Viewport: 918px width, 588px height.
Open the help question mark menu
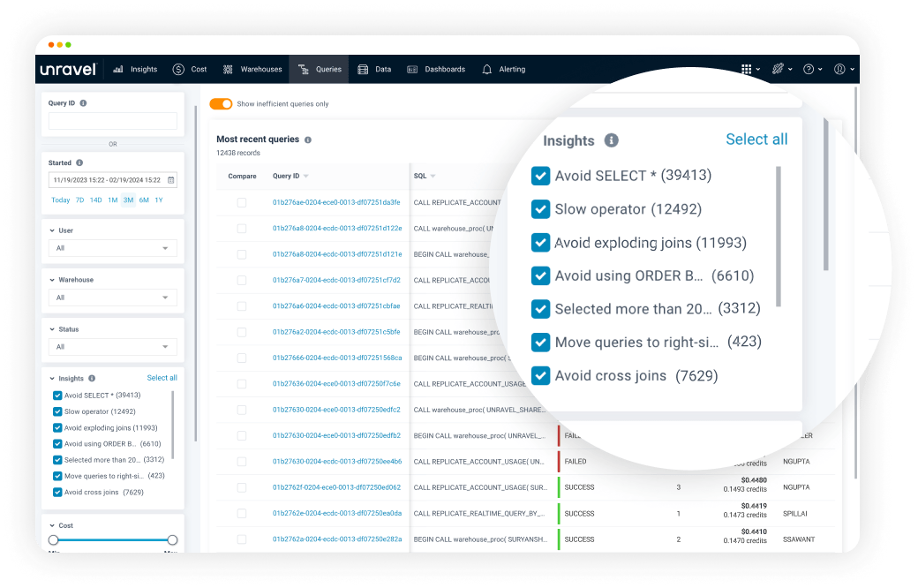click(x=809, y=69)
